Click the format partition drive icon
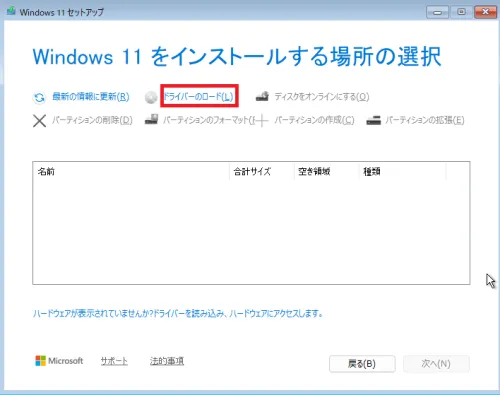Image resolution: width=500 pixels, height=395 pixels. (x=151, y=119)
